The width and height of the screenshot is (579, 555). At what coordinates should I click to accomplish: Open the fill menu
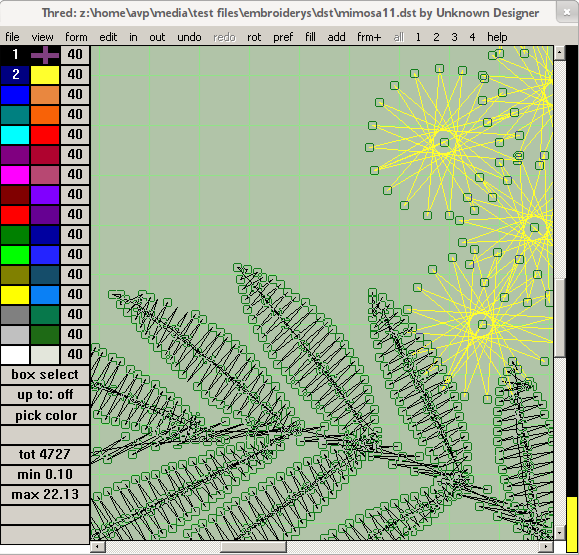(310, 37)
